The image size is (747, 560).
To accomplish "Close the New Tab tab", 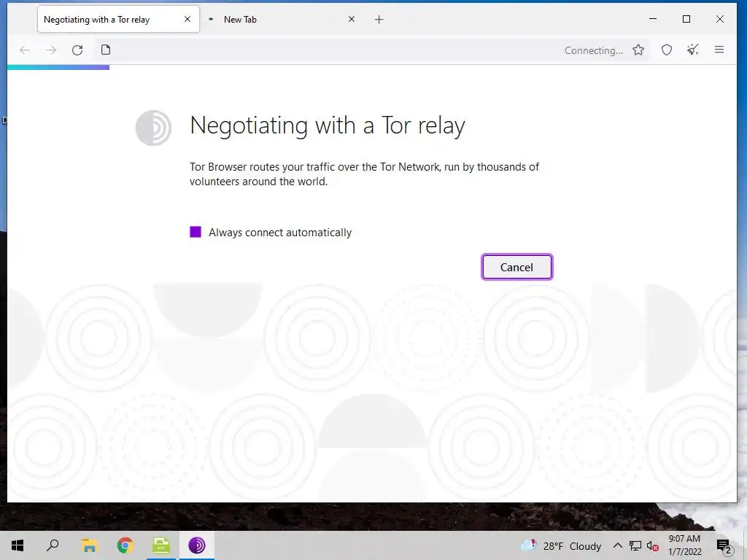I will click(352, 19).
